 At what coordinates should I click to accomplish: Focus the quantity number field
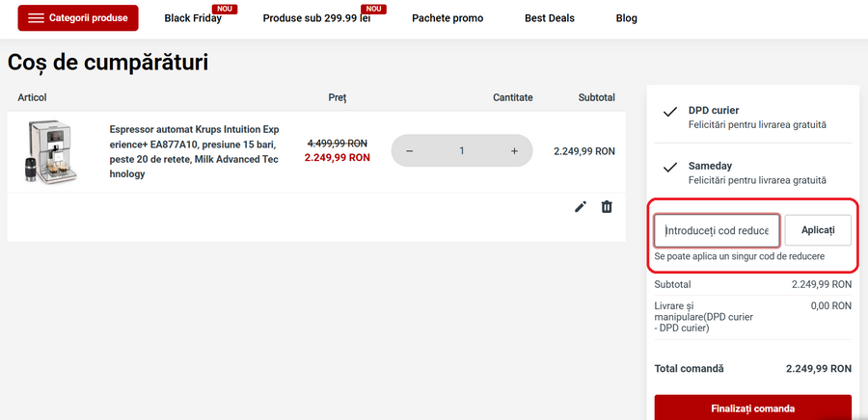[x=462, y=151]
